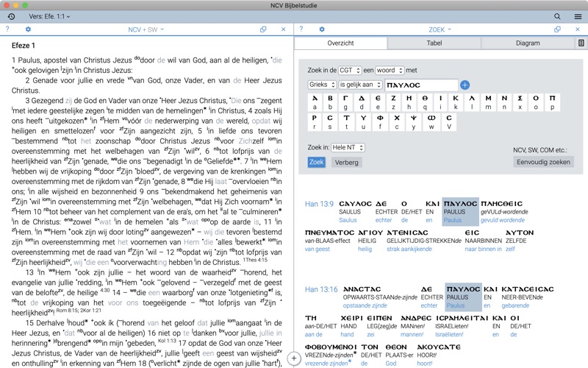This screenshot has height=368, width=588.
Task: Add search condition with blue plus button
Action: [x=465, y=85]
